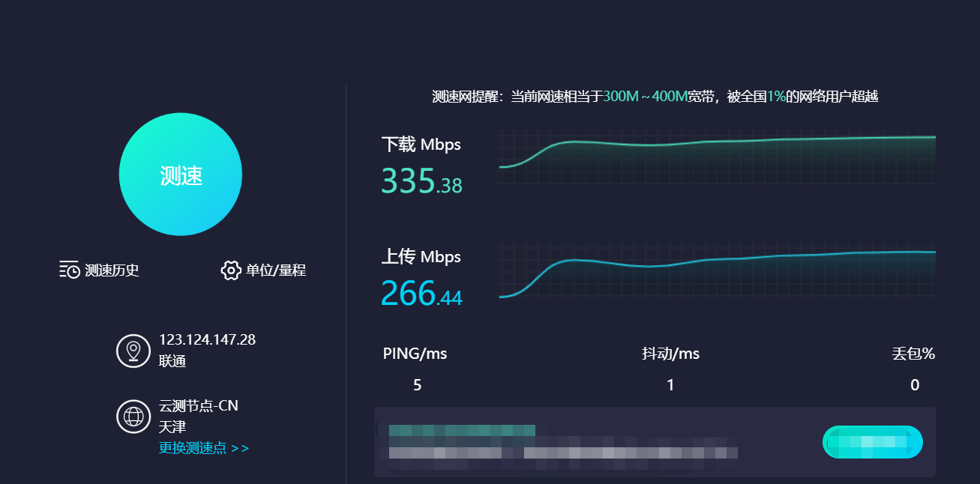Screen dimensions: 980x484
Task: Click the 单位/量程 gear icon
Action: 231,270
